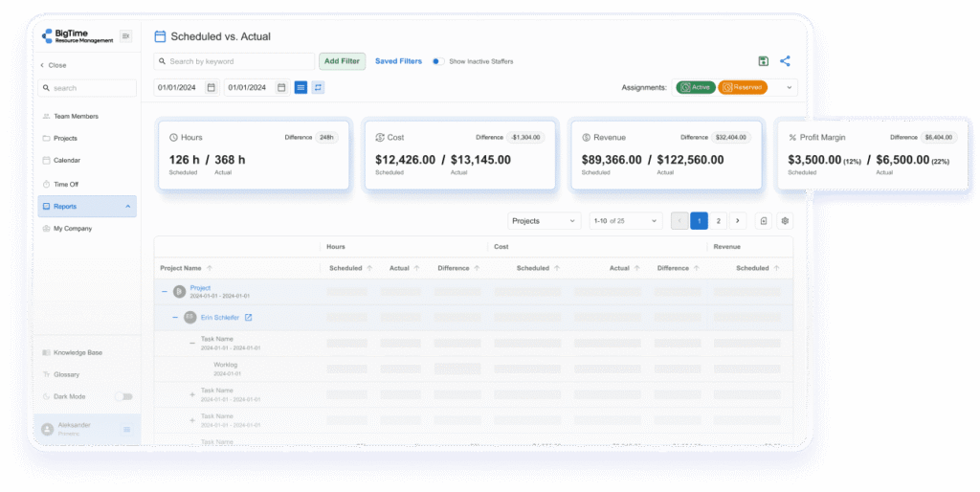Click the export file icon beside pagination
The height and width of the screenshot is (492, 980).
764,221
